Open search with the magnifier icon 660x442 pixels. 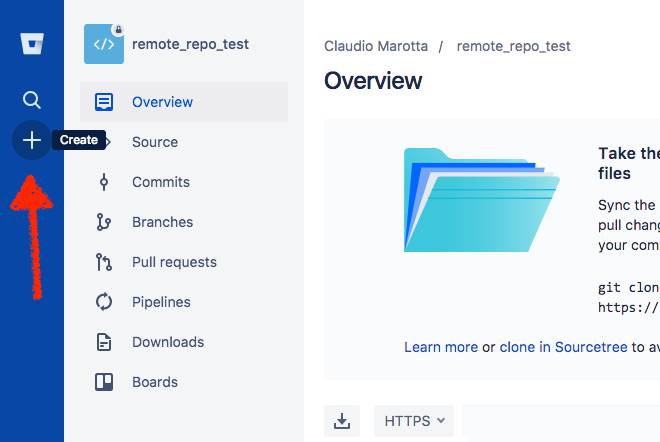click(32, 100)
